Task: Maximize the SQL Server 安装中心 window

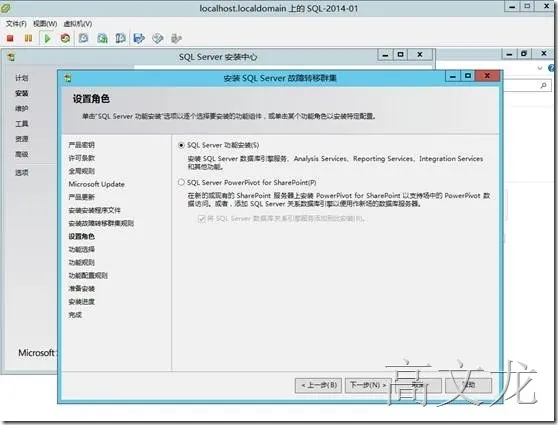Action: [x=400, y=55]
